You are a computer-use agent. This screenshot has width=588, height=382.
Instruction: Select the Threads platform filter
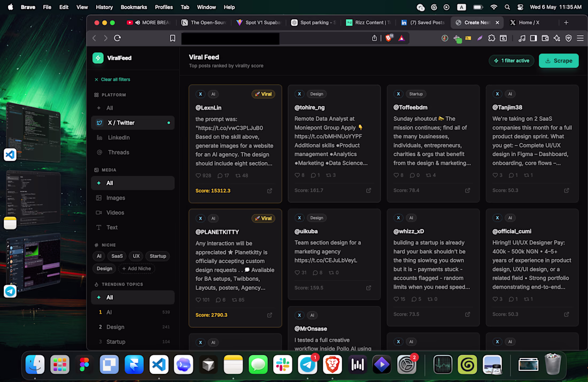click(133, 152)
